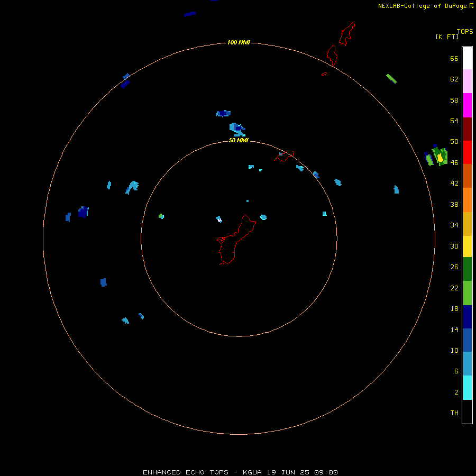
Task: Click the "50 NMI" range ring label
Action: pos(239,140)
